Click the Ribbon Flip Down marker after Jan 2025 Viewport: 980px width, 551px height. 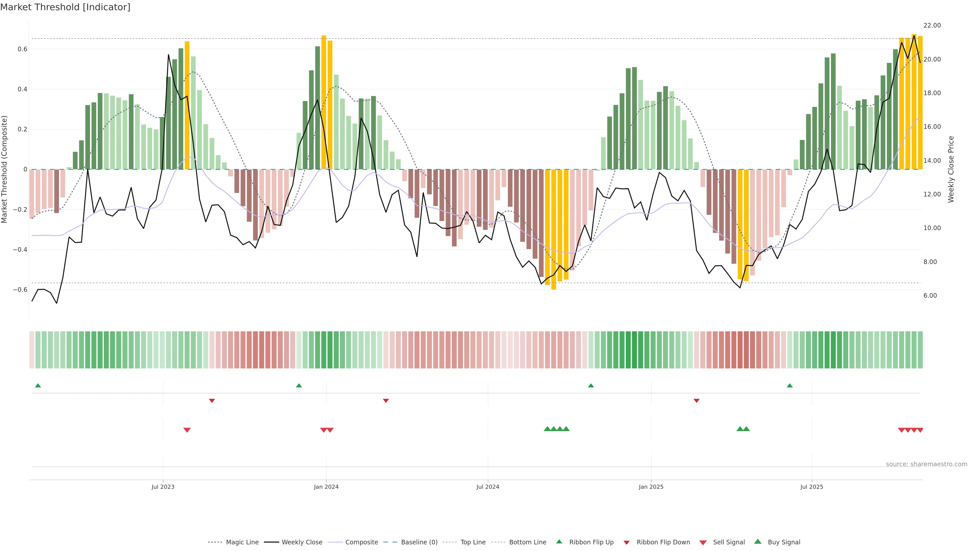[696, 401]
